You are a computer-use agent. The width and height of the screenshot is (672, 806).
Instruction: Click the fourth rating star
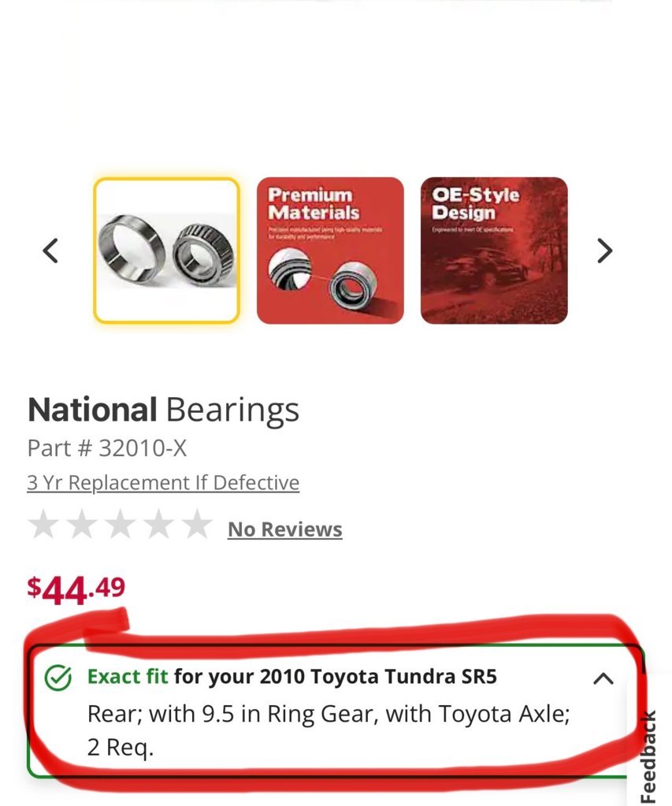[x=159, y=524]
